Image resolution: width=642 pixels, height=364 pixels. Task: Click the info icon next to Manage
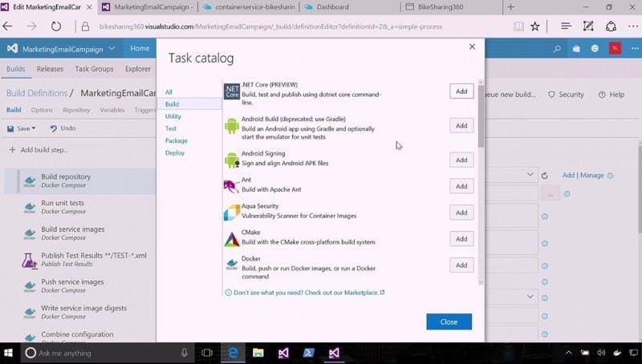click(610, 176)
